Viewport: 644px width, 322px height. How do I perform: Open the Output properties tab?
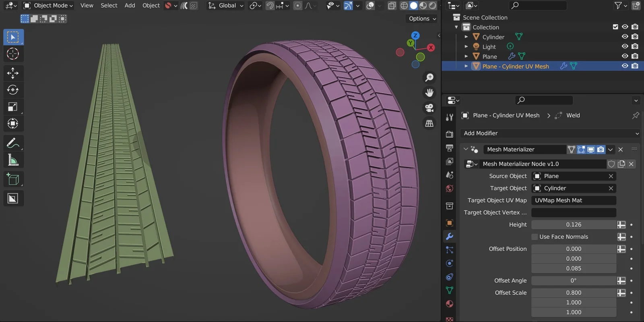coord(450,148)
